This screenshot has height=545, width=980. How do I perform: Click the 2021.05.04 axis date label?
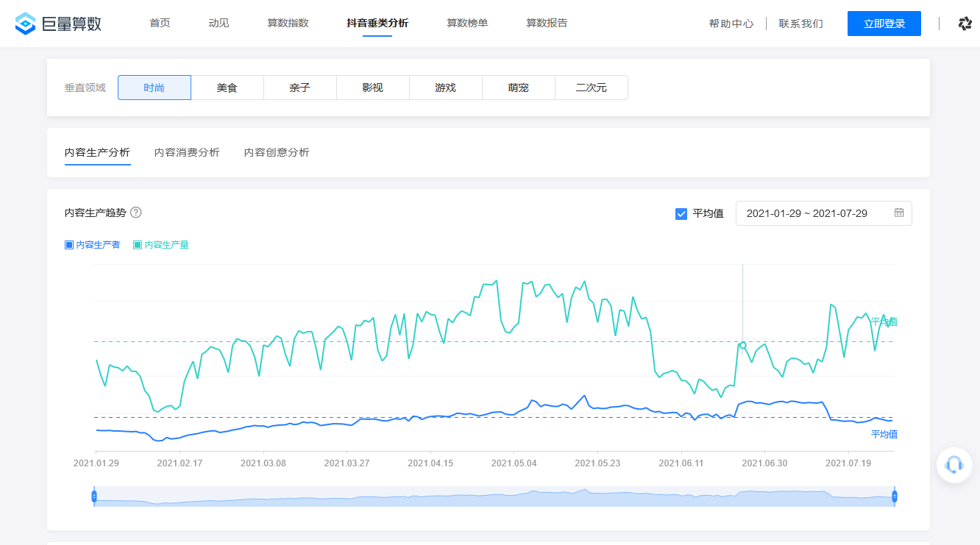514,463
